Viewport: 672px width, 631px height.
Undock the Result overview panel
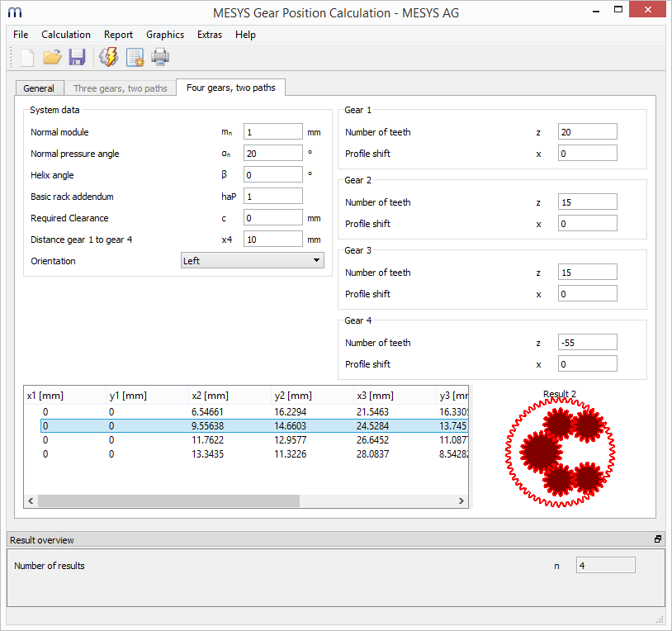658,539
